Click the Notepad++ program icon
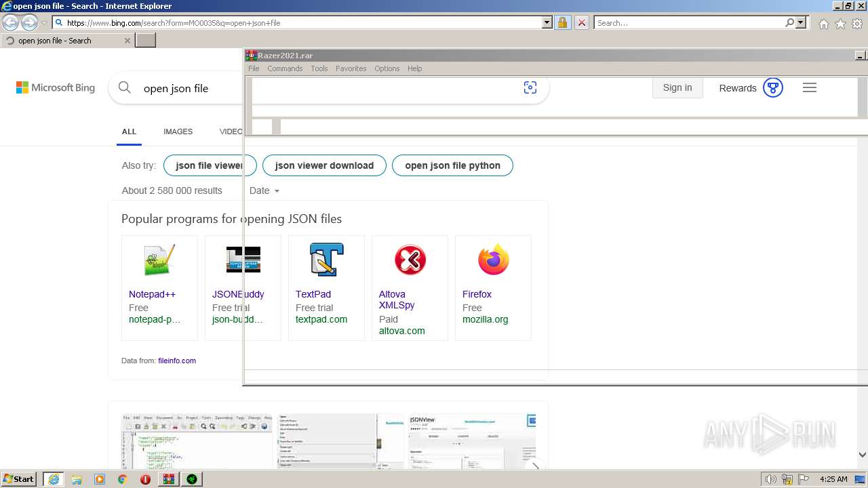Image resolution: width=868 pixels, height=488 pixels. (159, 260)
